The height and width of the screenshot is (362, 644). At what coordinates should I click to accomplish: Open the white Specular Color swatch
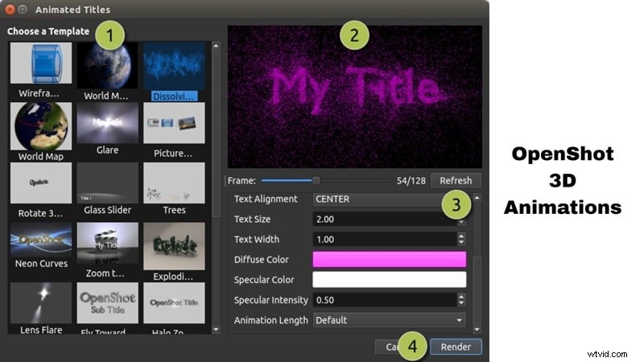point(389,280)
